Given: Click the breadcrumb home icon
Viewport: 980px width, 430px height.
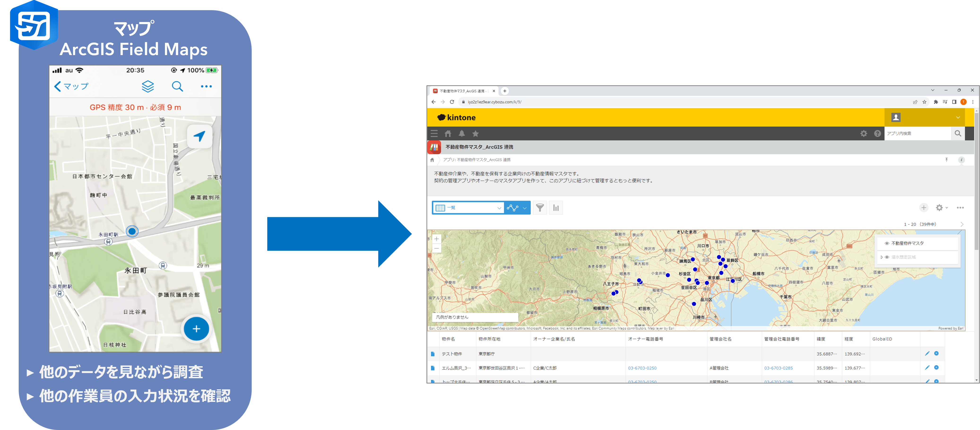Looking at the screenshot, I should (x=432, y=160).
